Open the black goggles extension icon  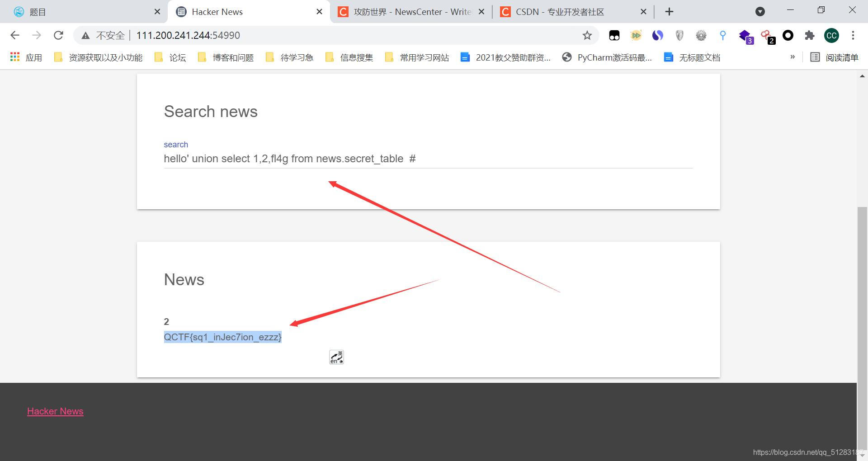click(614, 35)
